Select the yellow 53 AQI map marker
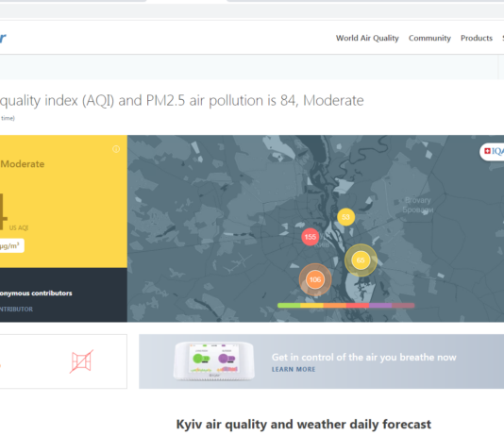The image size is (504, 436). (x=345, y=217)
